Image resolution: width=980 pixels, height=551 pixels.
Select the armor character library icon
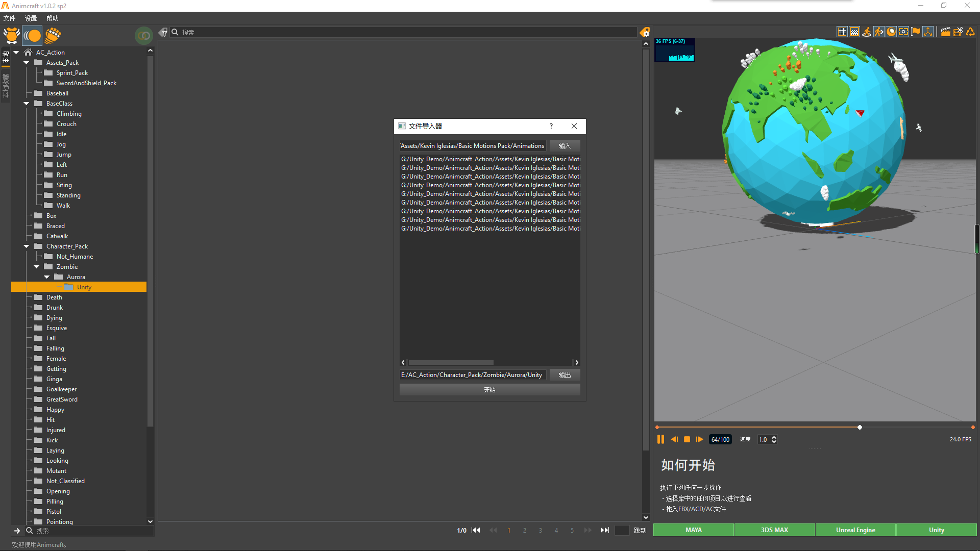pyautogui.click(x=11, y=35)
